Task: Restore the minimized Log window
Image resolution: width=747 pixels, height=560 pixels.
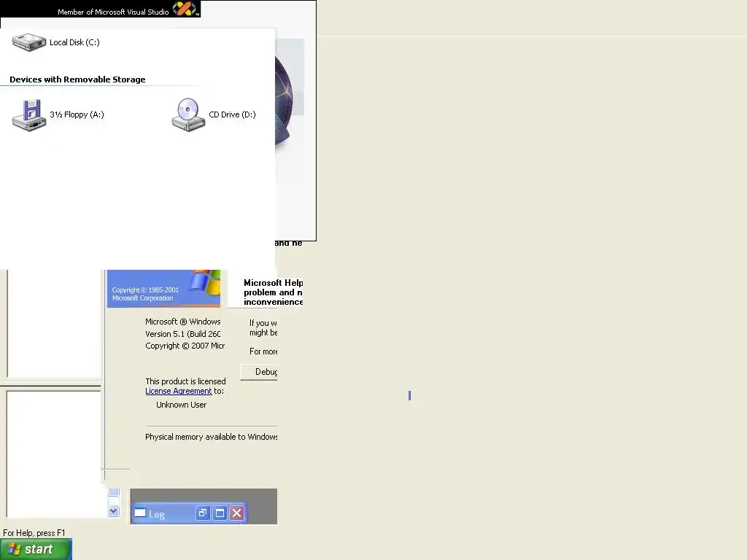Action: tap(203, 513)
